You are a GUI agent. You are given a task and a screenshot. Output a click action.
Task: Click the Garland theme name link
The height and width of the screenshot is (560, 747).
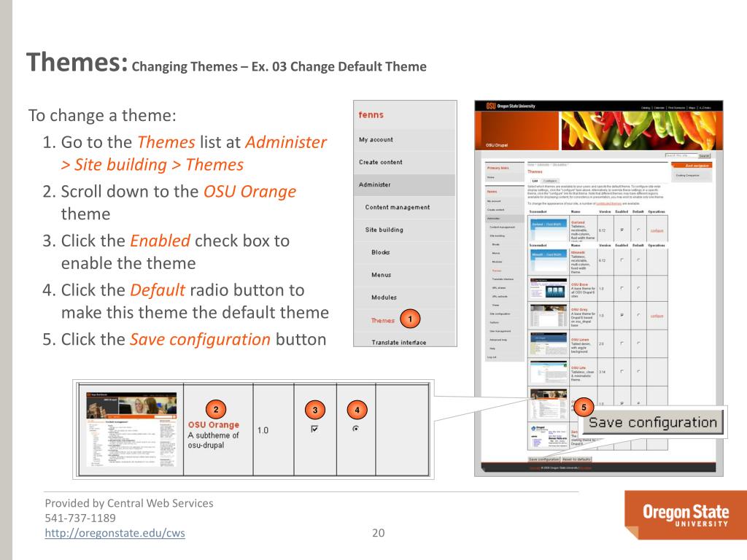[578, 222]
